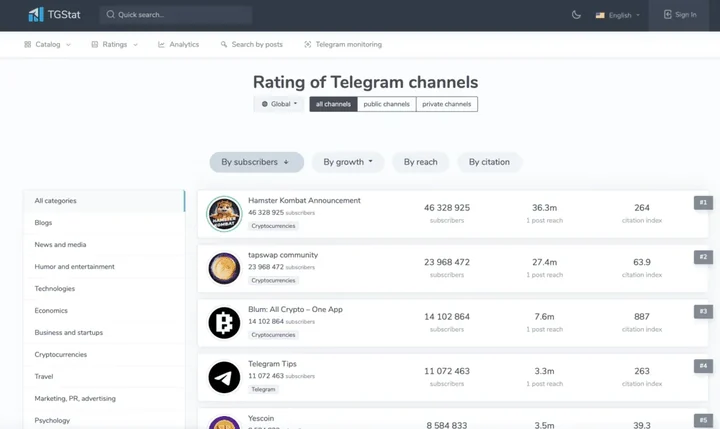Click Cryptocurrencies tag under Blum

pos(273,335)
